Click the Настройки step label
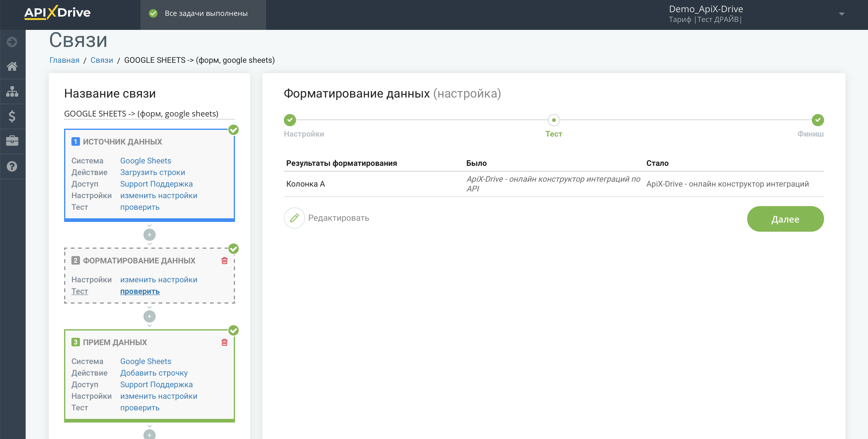This screenshot has height=439, width=868. click(304, 134)
